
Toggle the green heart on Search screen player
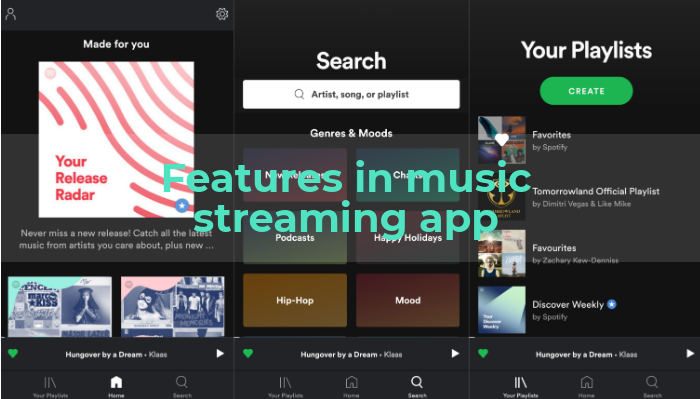click(248, 353)
